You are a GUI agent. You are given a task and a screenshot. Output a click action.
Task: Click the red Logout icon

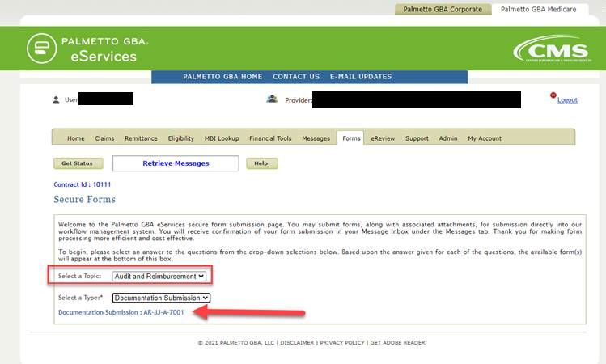pyautogui.click(x=553, y=95)
